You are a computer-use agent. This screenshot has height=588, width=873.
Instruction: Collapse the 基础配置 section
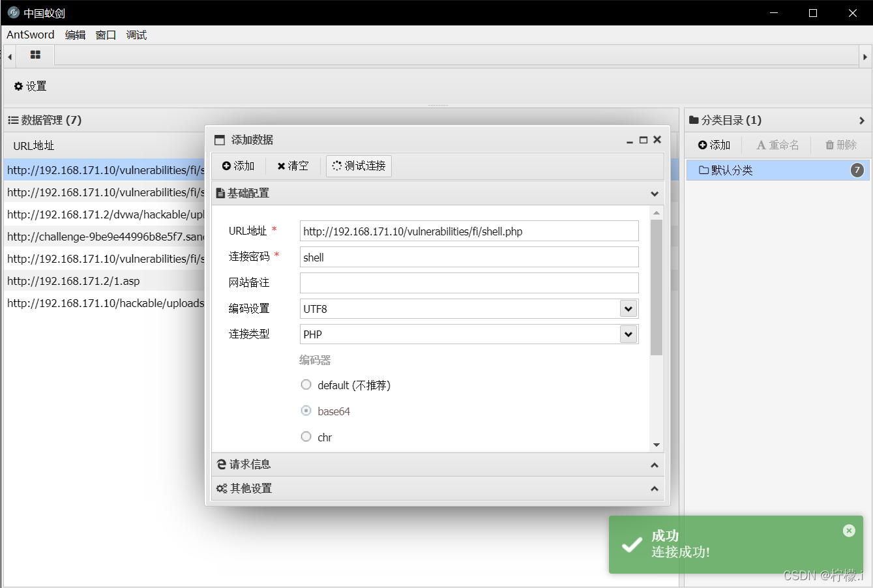point(655,194)
